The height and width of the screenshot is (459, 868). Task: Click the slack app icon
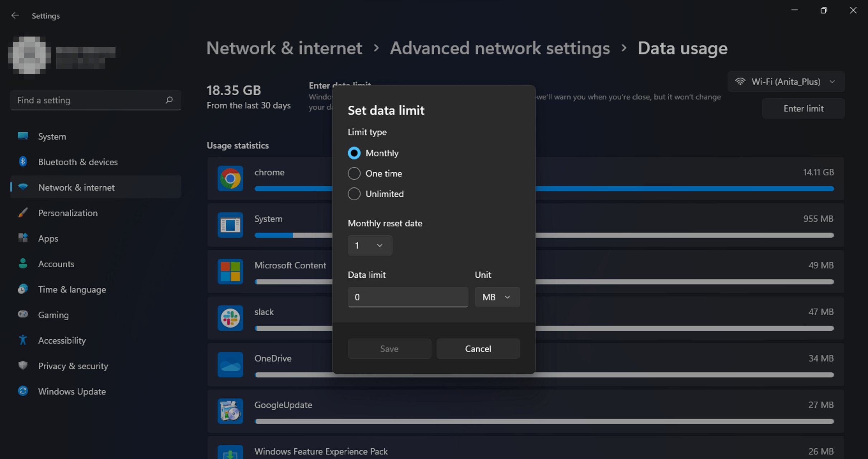[x=230, y=318]
